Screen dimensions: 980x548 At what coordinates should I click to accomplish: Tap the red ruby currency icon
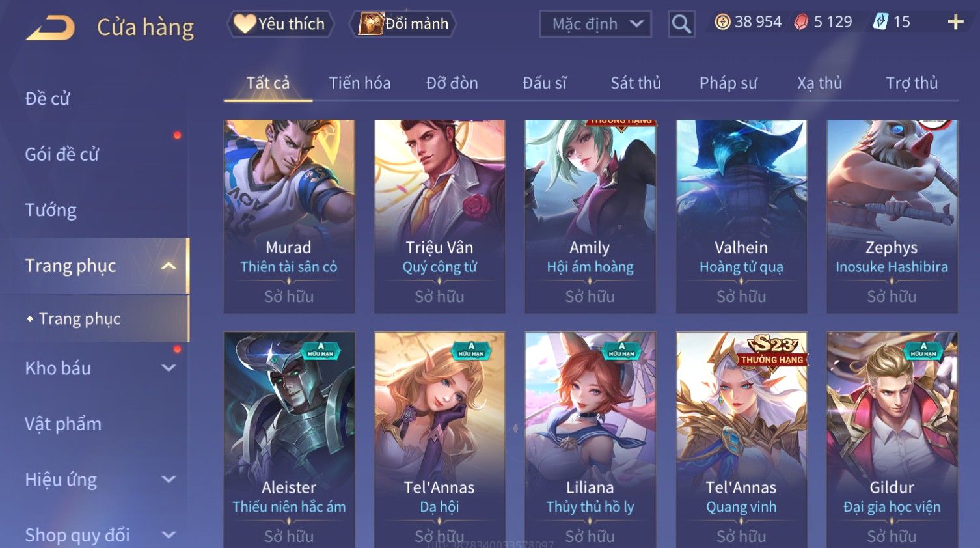pyautogui.click(x=801, y=22)
